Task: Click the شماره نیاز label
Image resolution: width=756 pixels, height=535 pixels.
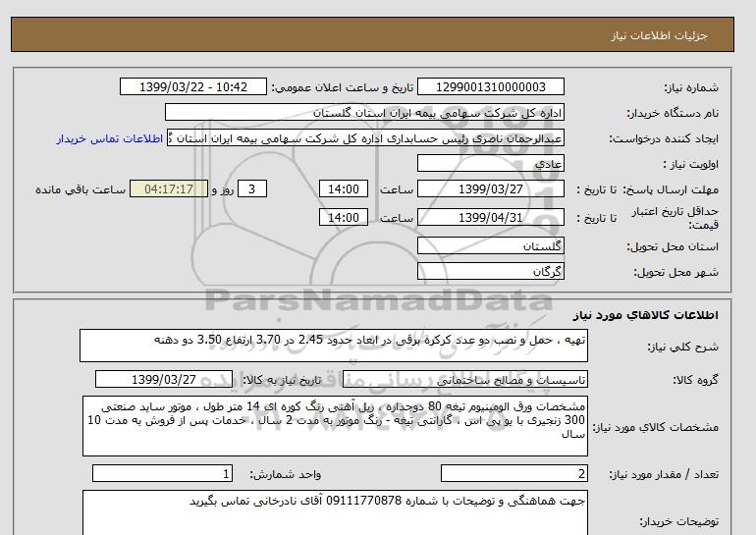Action: click(x=691, y=87)
